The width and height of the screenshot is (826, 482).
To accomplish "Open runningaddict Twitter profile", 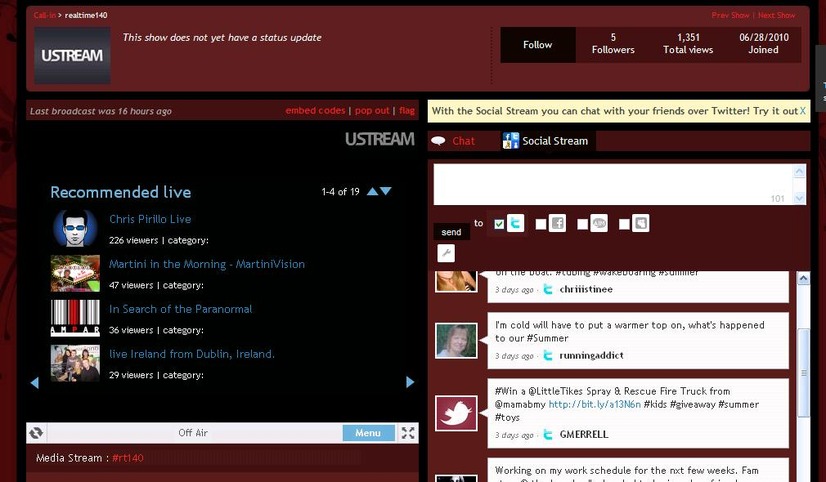I will 591,356.
